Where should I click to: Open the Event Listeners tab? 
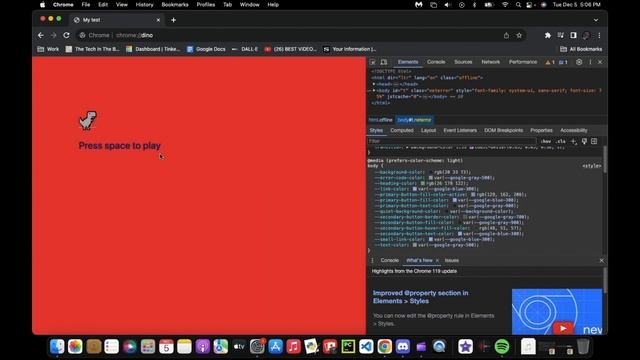tap(460, 131)
